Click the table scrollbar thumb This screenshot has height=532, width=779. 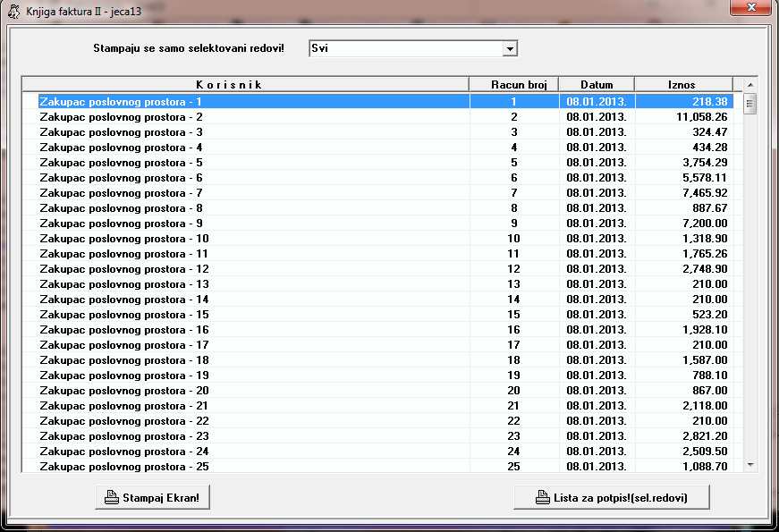750,104
